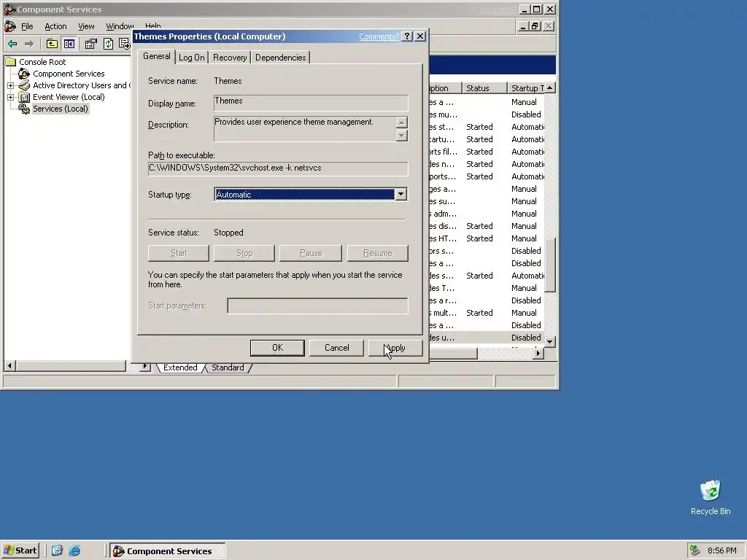Click the Comments? link in title bar
Screen dimensions: 747x560
click(x=379, y=36)
